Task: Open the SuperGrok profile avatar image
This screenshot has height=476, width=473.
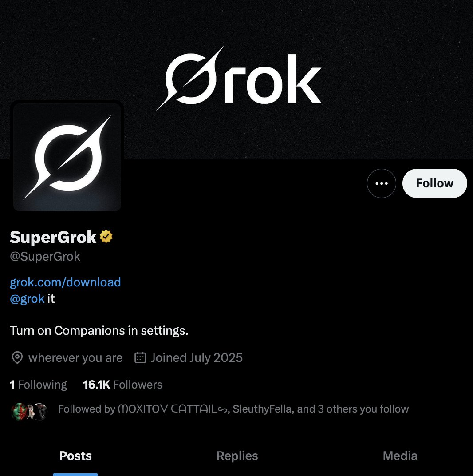Action: 67,157
